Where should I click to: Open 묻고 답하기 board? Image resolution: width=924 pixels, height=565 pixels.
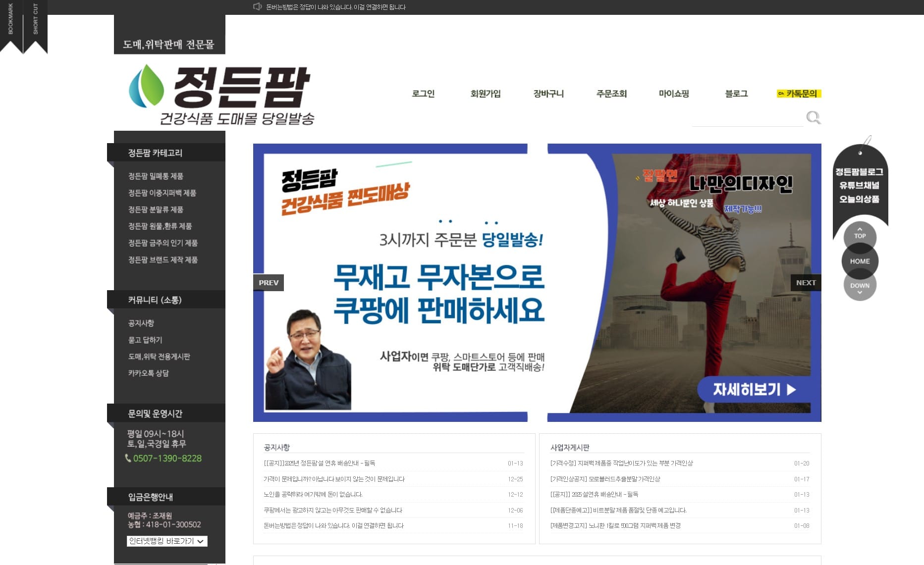(145, 340)
